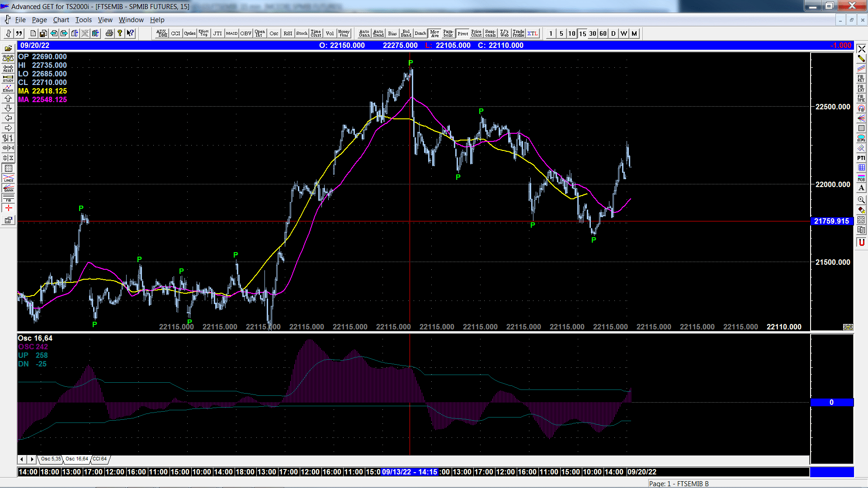Open the Tools menu
The width and height of the screenshot is (868, 488).
[x=83, y=20]
